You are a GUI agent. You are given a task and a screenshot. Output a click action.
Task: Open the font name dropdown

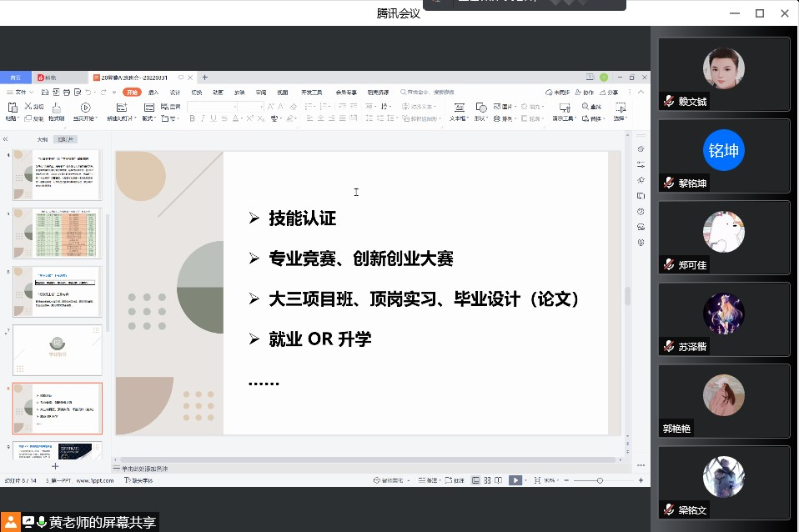tap(236, 107)
